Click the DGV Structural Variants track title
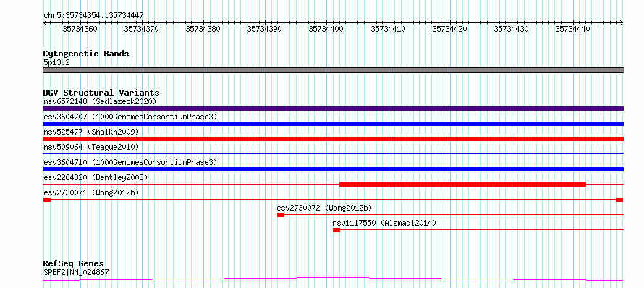The width and height of the screenshot is (644, 288). coord(101,93)
